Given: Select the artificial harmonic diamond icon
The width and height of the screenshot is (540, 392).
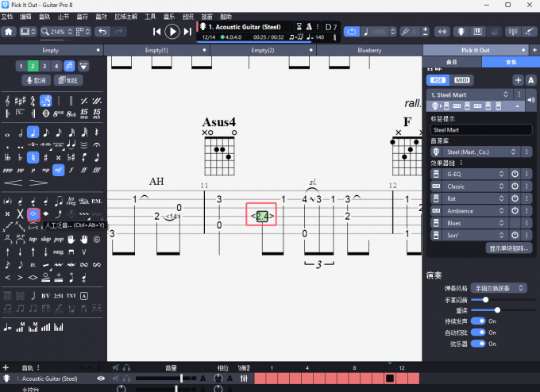Looking at the screenshot, I should 33,214.
